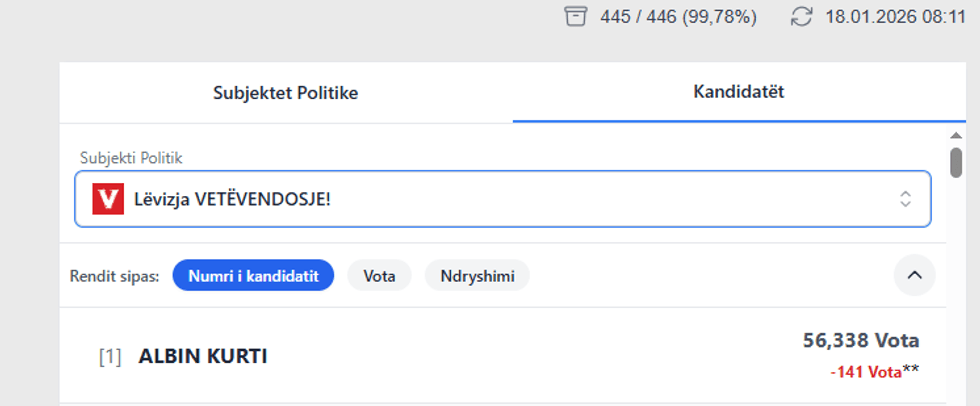This screenshot has width=980, height=406.
Task: Click the red VETËVENDOSJE party logo
Action: point(107,199)
